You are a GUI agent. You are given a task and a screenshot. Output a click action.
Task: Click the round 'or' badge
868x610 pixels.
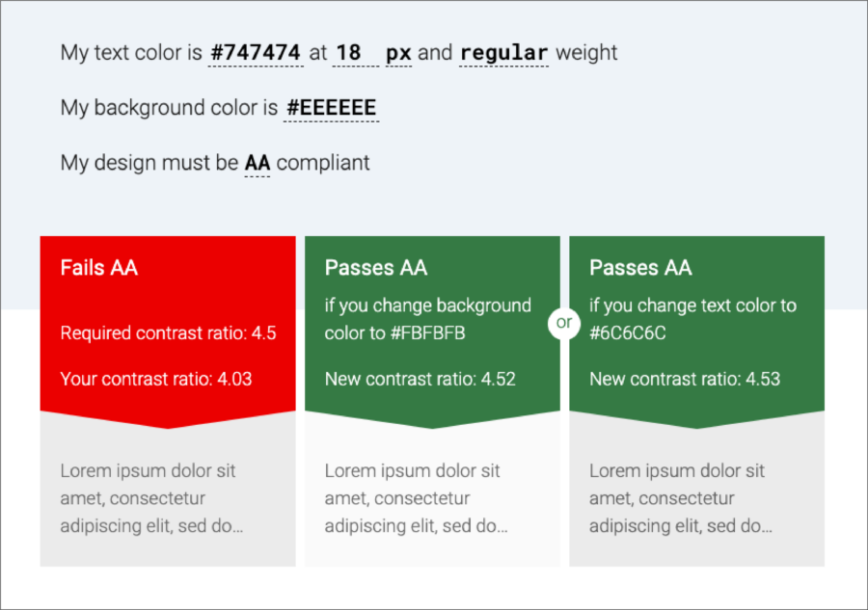pyautogui.click(x=564, y=323)
